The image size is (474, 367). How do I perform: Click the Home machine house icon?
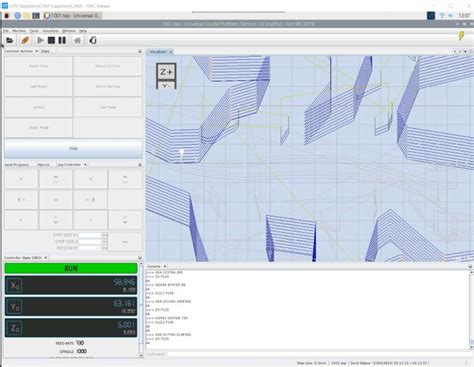77,40
